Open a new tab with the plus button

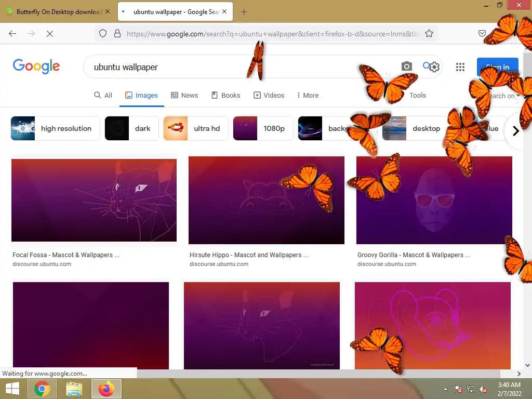click(x=244, y=12)
